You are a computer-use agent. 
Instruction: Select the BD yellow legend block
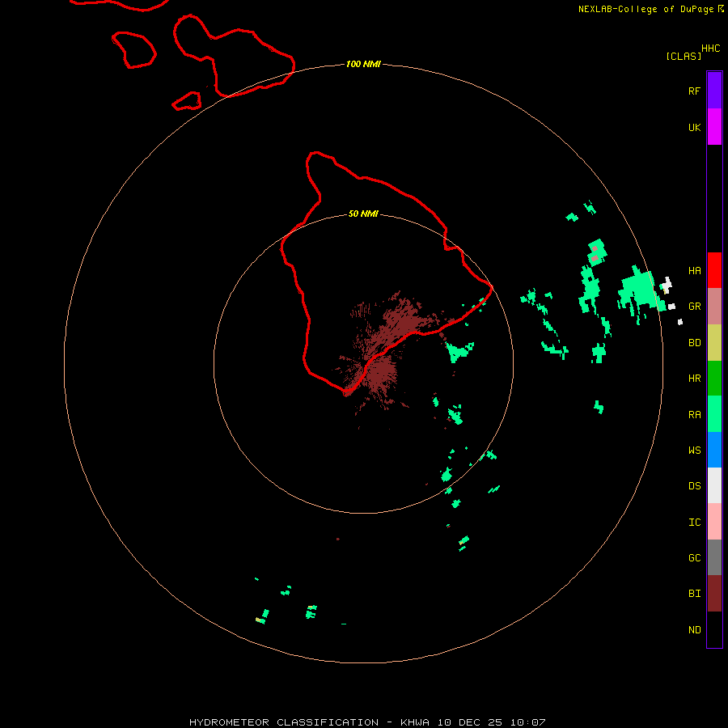(714, 343)
